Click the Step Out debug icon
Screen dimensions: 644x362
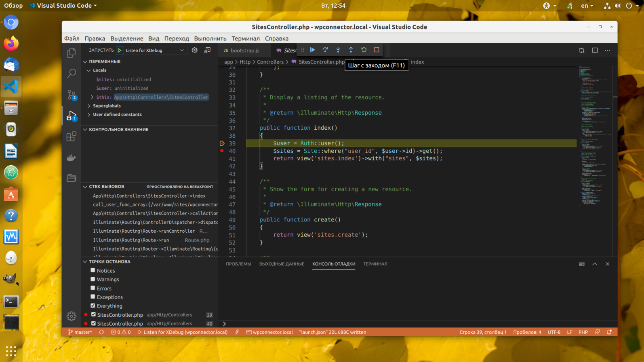point(351,50)
